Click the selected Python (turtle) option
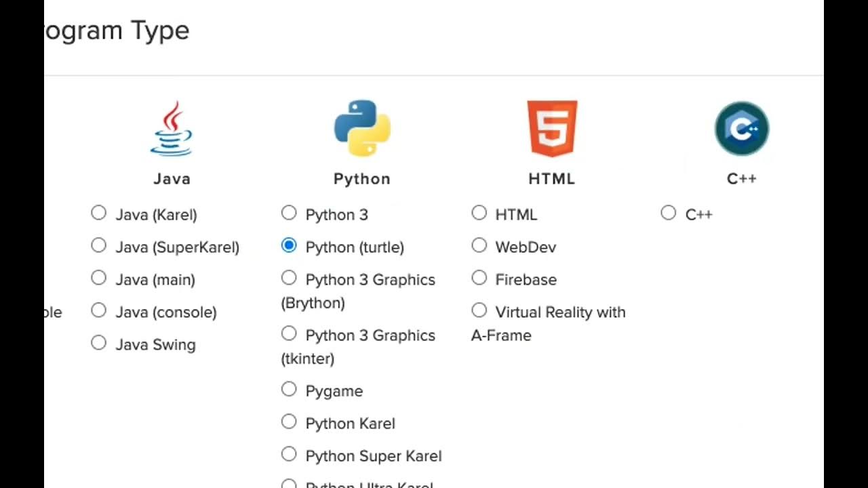The width and height of the screenshot is (868, 488). [x=289, y=246]
